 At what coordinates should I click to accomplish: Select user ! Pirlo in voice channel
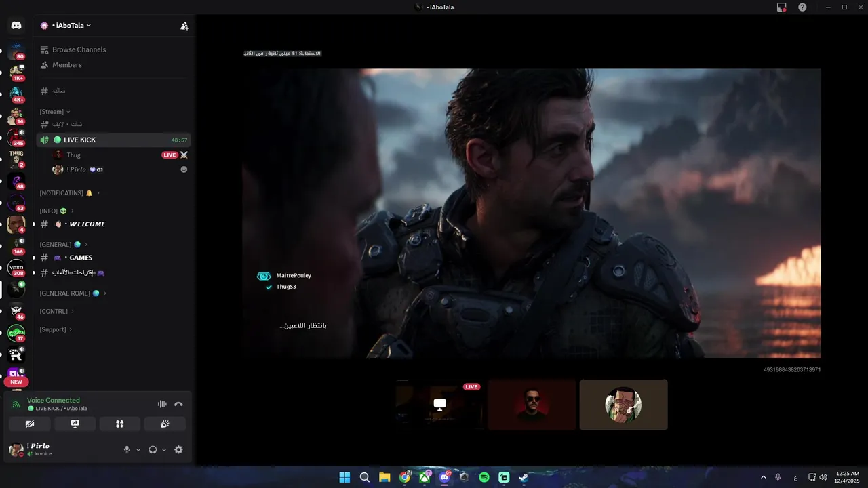76,169
